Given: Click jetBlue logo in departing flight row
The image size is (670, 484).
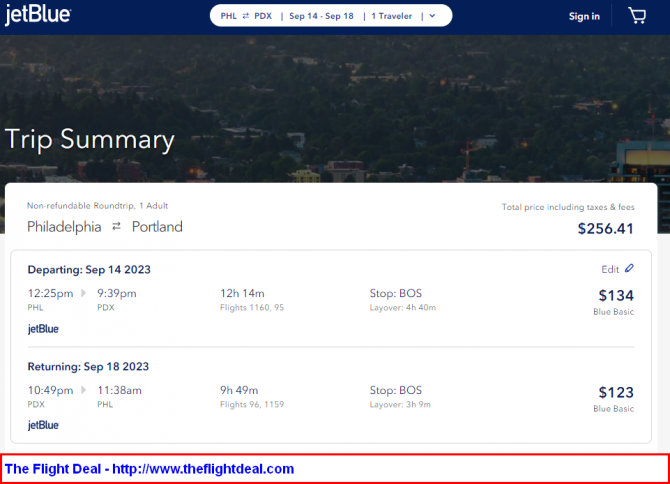Looking at the screenshot, I should [43, 329].
